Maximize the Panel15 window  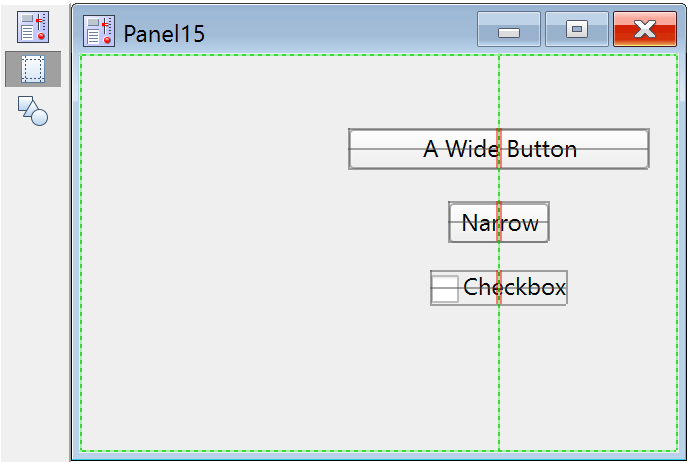pyautogui.click(x=576, y=30)
